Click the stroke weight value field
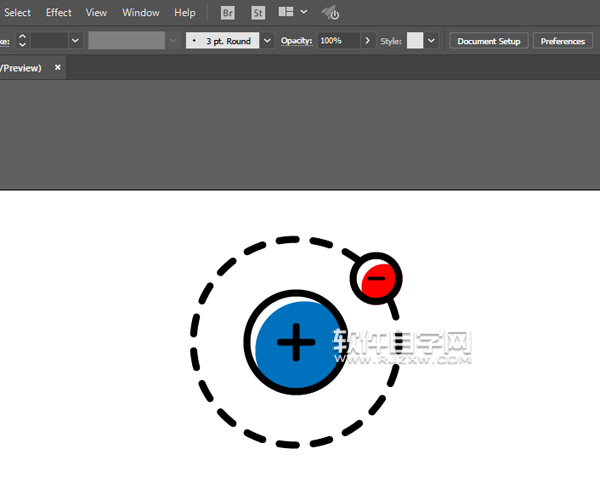This screenshot has width=600, height=483. click(49, 41)
